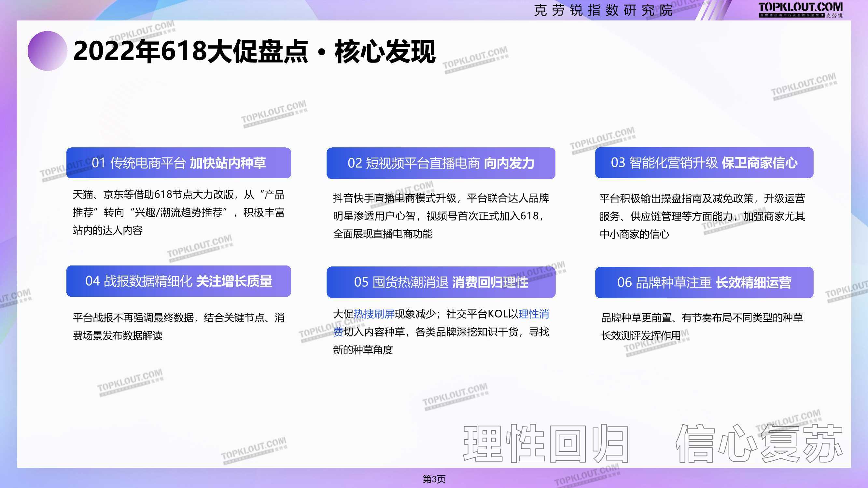This screenshot has width=868, height=488.
Task: Click the blue highlighted words 热搜刷屏
Action: point(374,314)
